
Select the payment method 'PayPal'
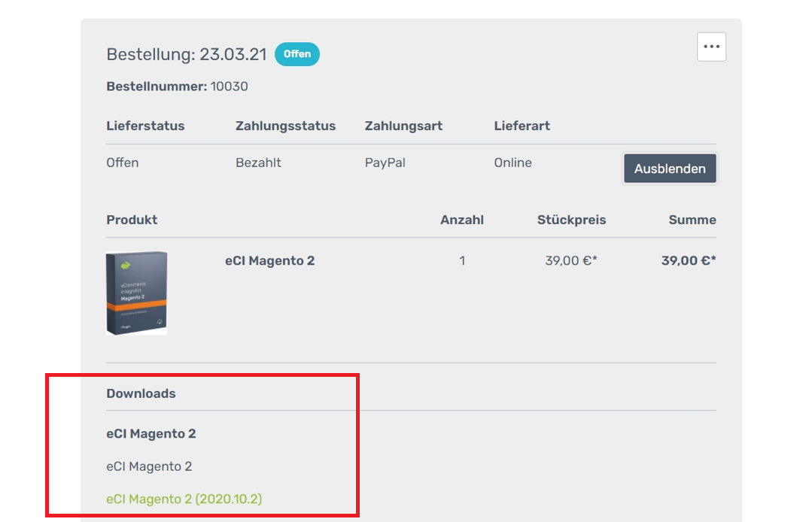pyautogui.click(x=385, y=162)
